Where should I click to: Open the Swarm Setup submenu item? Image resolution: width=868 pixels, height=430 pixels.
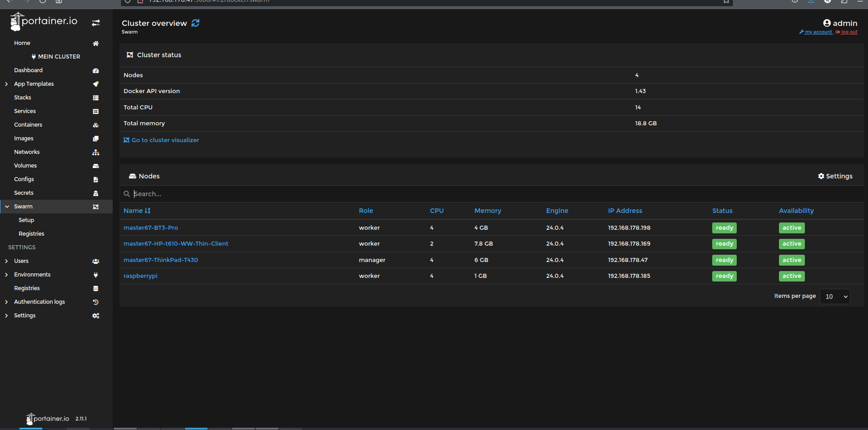click(26, 220)
